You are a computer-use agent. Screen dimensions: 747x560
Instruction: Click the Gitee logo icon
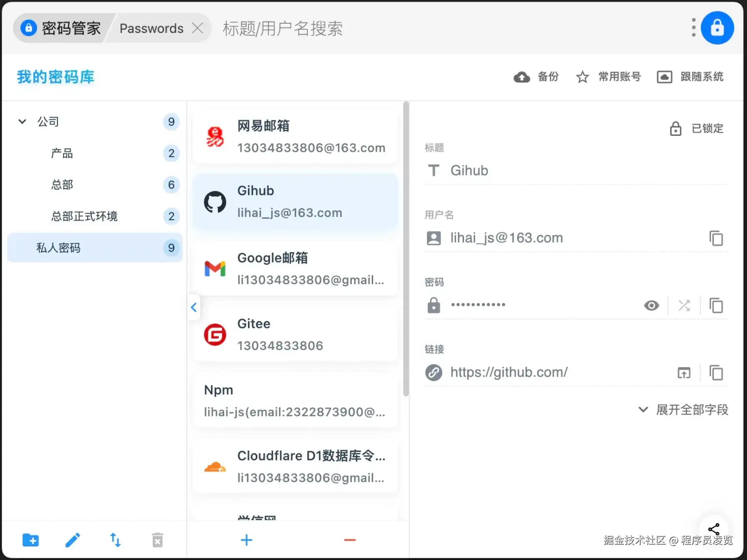point(215,335)
